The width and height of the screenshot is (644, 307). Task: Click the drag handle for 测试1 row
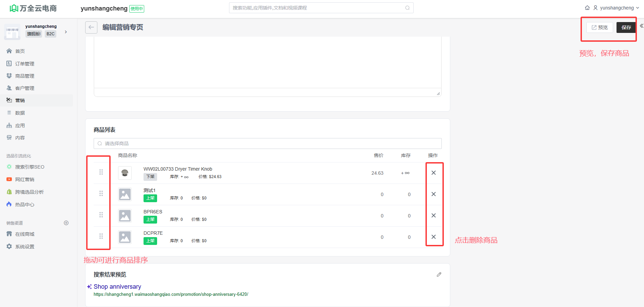pyautogui.click(x=101, y=194)
